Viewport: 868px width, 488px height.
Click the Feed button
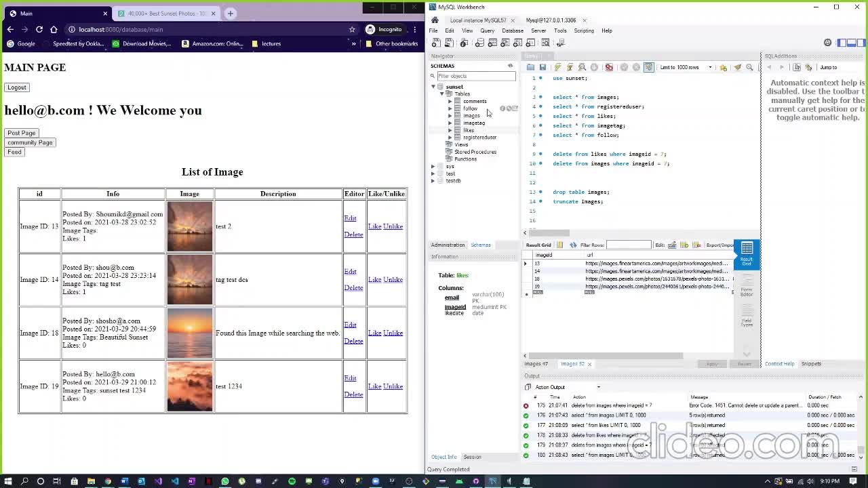[14, 152]
